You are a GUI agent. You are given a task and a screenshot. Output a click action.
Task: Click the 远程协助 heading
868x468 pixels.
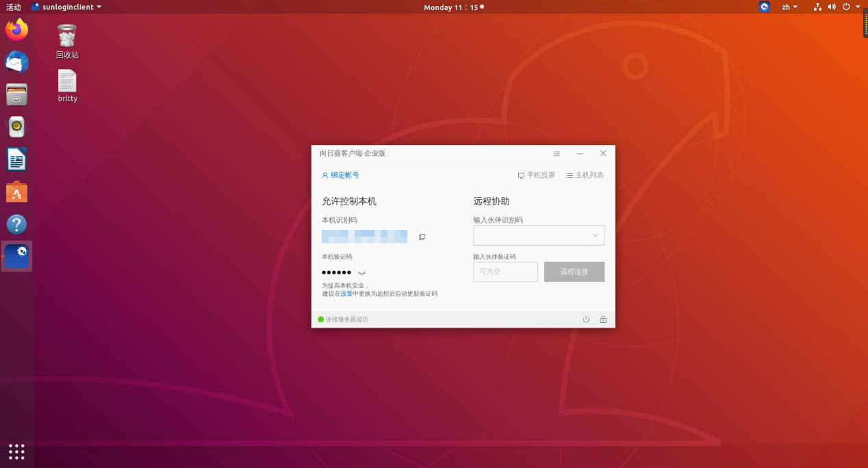[492, 201]
